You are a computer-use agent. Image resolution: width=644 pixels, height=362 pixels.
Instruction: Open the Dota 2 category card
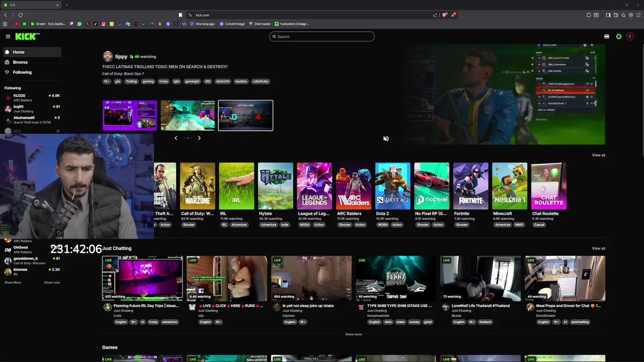(392, 186)
